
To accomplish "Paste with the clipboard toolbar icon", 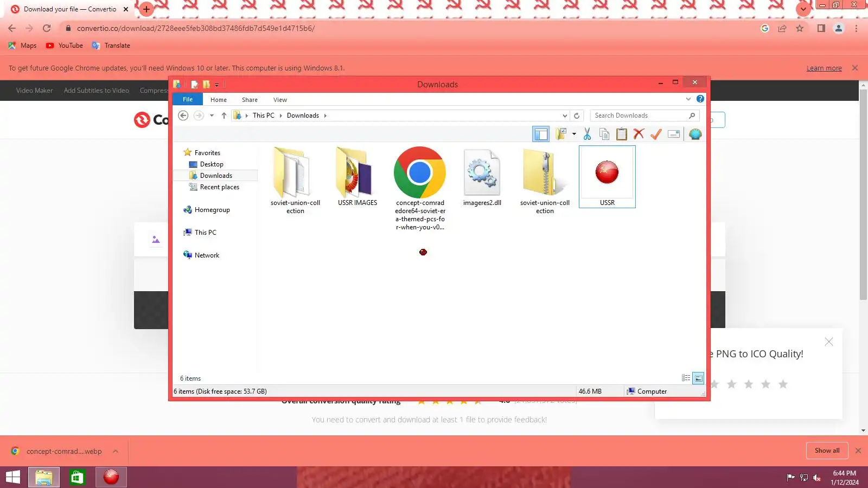I will pos(622,134).
